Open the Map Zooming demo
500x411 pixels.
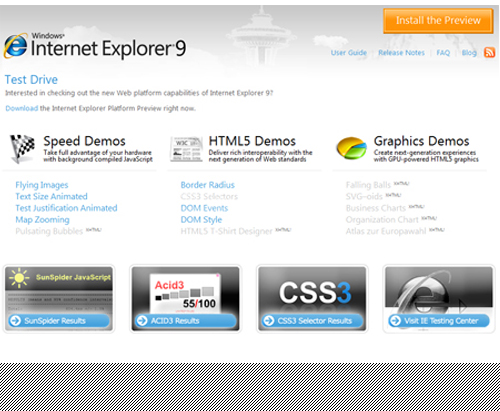point(42,220)
